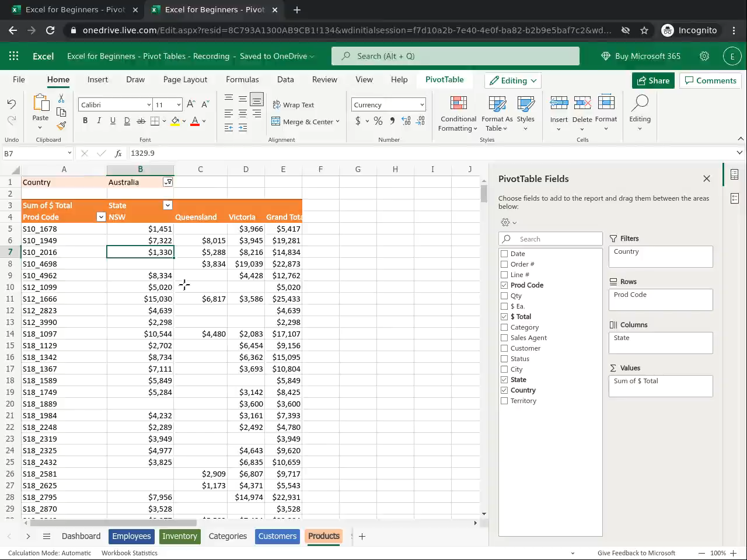Apply bold formatting to the cell
This screenshot has height=560, width=747.
85,121
